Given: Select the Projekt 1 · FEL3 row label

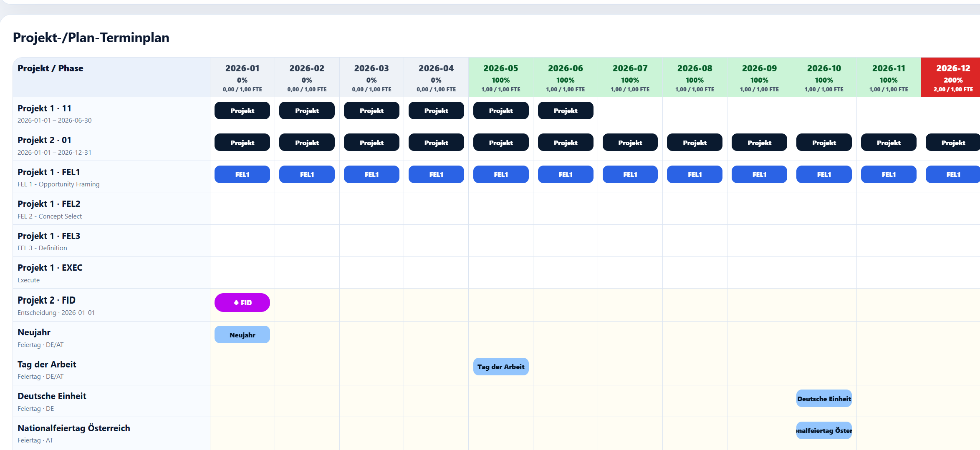Looking at the screenshot, I should click(49, 236).
